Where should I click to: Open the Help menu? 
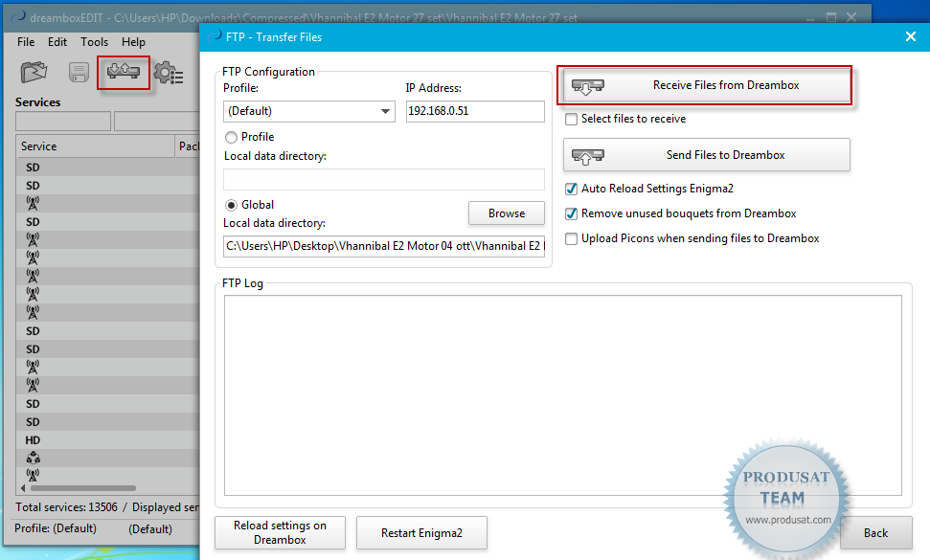(x=133, y=42)
